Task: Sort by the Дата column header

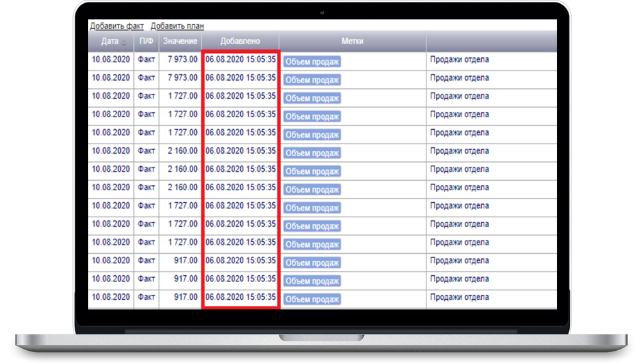Action: coord(109,41)
